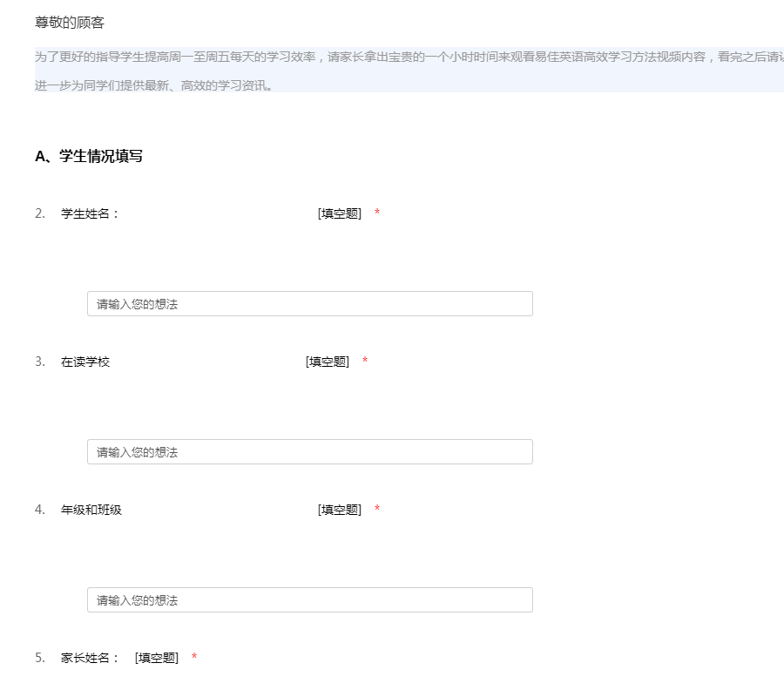
Task: Click the 学生姓名 answer input field
Action: point(309,304)
